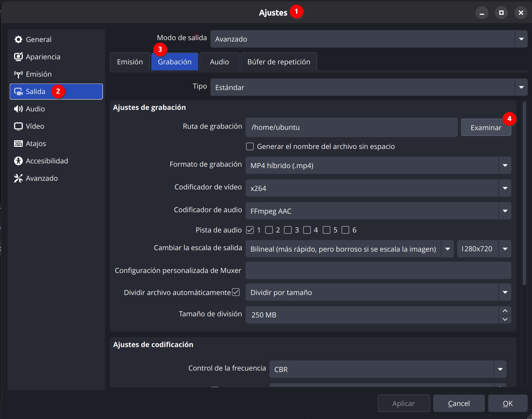Viewport: 532px width, 419px height.
Task: Click the Emisión antenna icon in sidebar
Action: pos(18,74)
